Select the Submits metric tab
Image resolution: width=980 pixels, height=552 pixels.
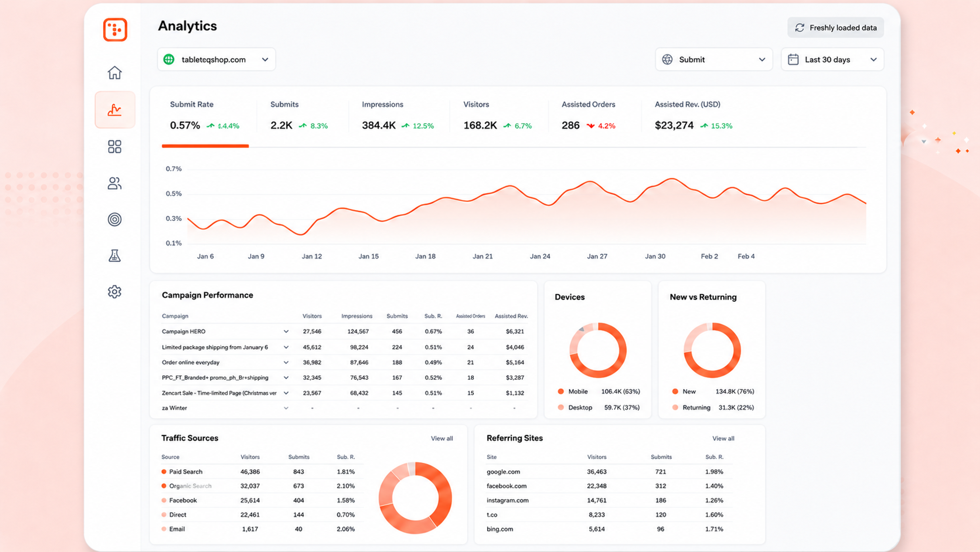[x=299, y=116]
